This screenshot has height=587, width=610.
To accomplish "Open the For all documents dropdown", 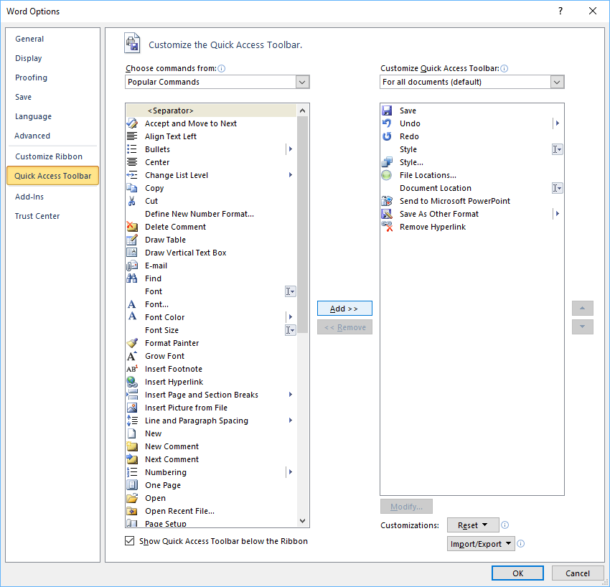I will (x=472, y=82).
